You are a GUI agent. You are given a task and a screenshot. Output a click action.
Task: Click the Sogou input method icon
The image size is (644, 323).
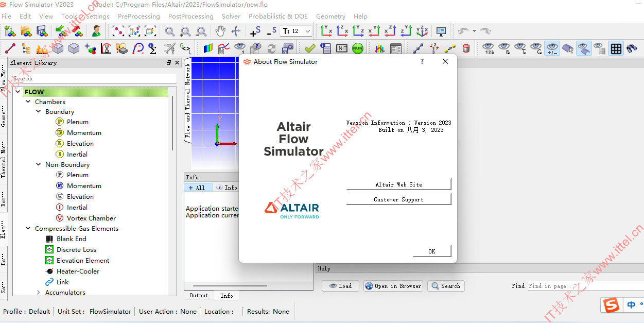click(x=611, y=305)
